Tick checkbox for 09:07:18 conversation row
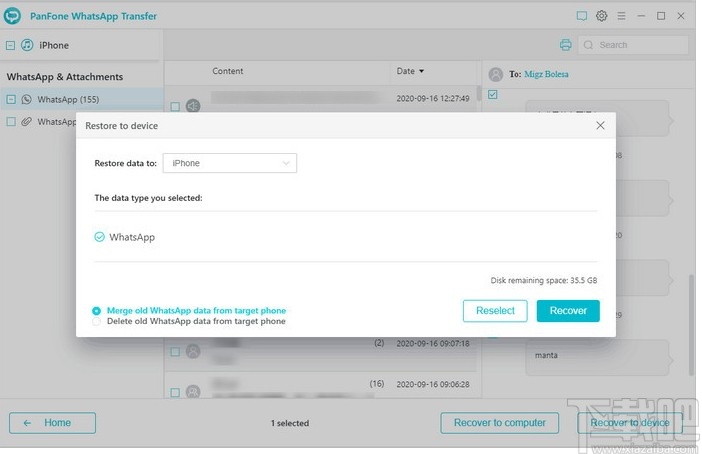Screen dimensions: 702x454 (x=175, y=351)
